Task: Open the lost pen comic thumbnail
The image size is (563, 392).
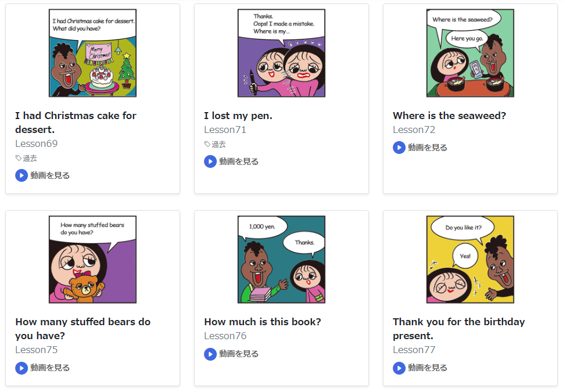Action: (x=281, y=53)
